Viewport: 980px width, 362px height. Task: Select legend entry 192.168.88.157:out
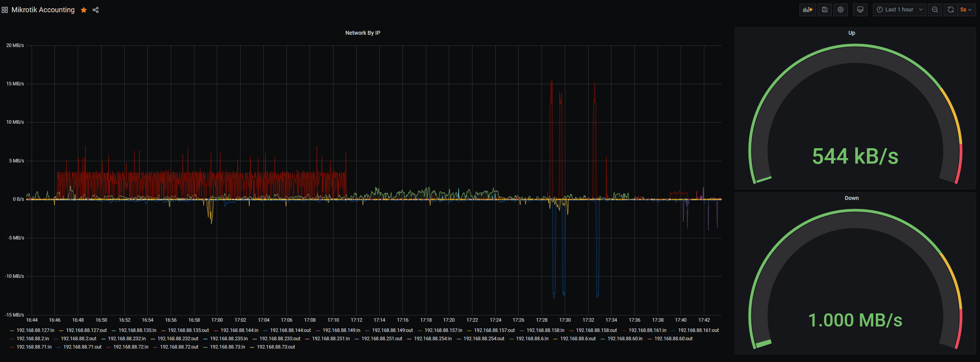[494, 330]
